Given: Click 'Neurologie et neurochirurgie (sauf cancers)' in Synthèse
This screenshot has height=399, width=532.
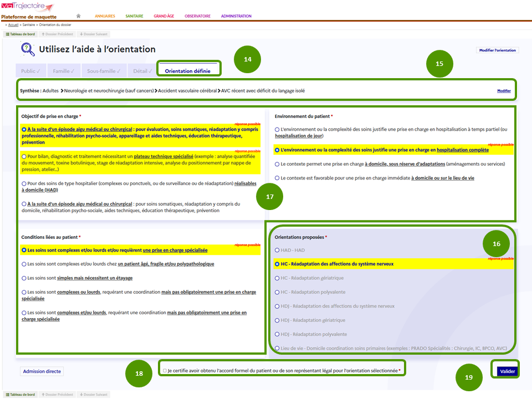Looking at the screenshot, I should pos(109,90).
